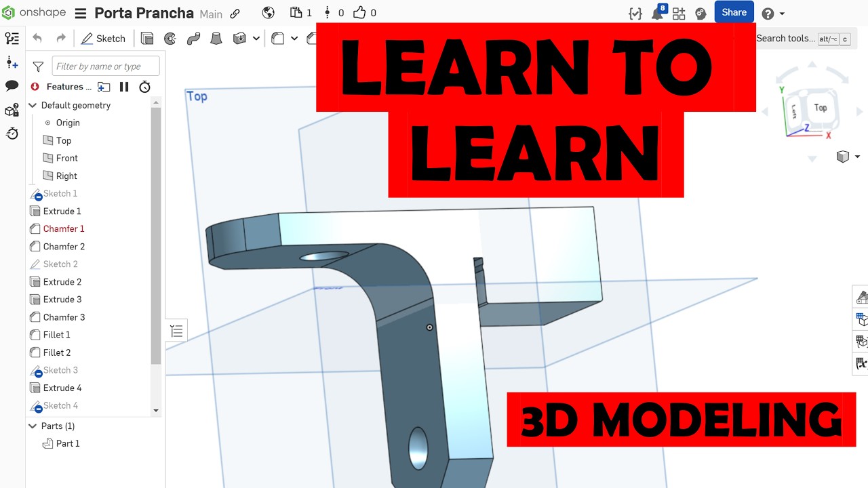This screenshot has height=488, width=868.
Task: Toggle the rollback pause bars icon
Action: click(x=124, y=87)
